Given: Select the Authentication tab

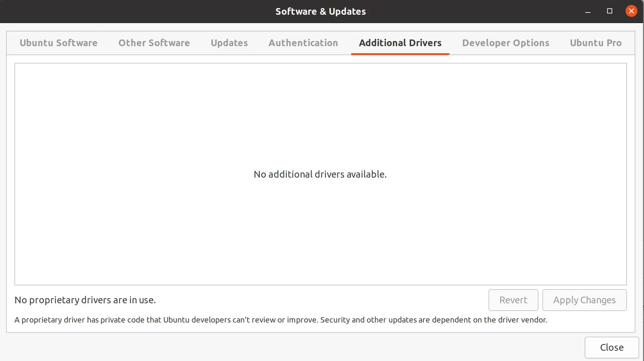Looking at the screenshot, I should (303, 43).
